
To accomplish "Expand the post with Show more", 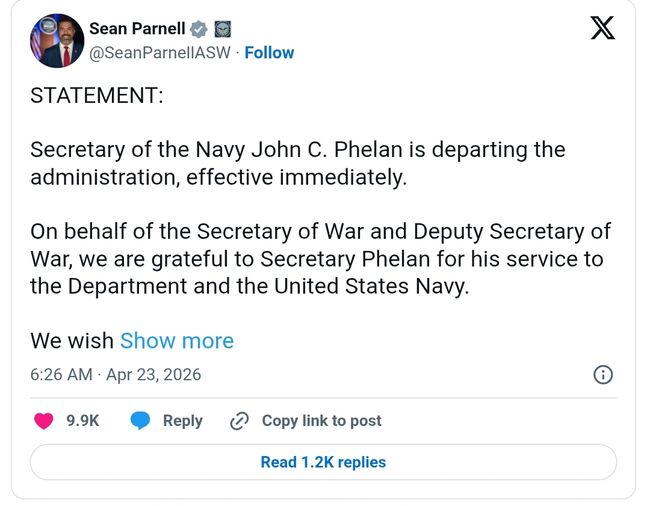I will (177, 341).
